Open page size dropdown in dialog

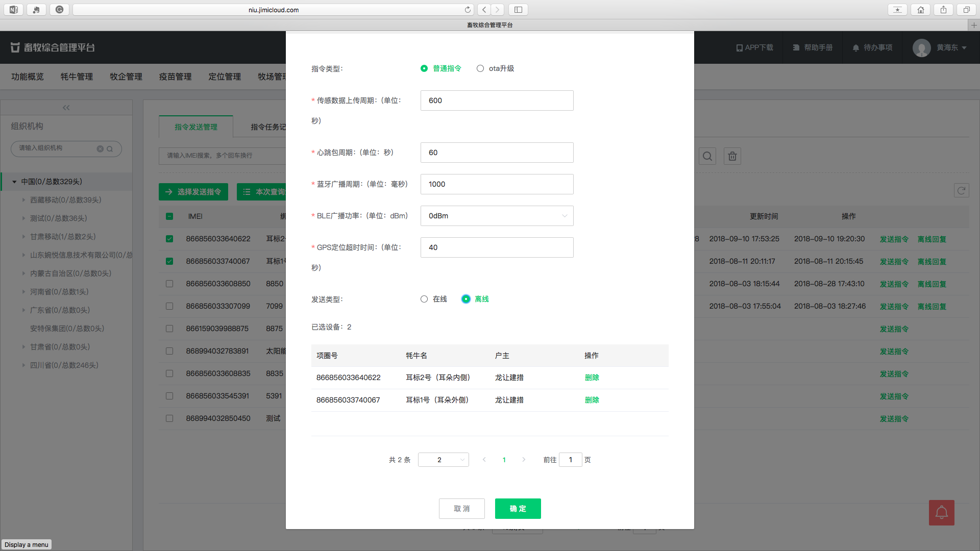(x=443, y=460)
